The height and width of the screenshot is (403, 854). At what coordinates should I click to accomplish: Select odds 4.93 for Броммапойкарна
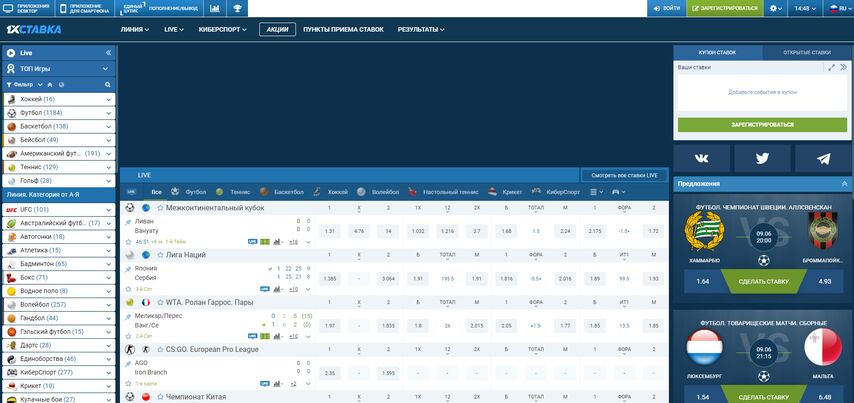pyautogui.click(x=825, y=282)
